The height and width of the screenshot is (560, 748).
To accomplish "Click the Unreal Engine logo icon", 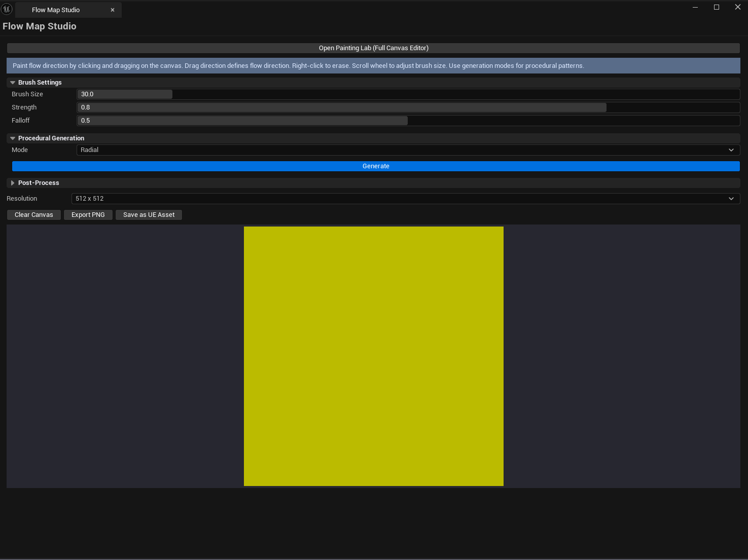I will click(7, 9).
